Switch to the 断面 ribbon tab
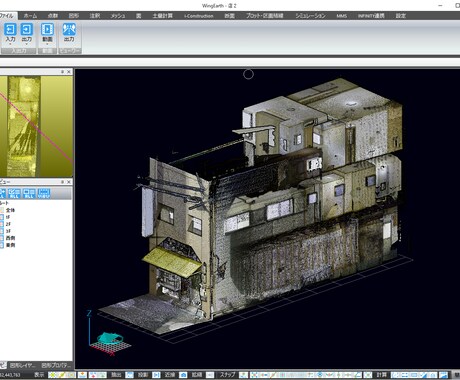This screenshot has height=380, width=460. tap(229, 16)
